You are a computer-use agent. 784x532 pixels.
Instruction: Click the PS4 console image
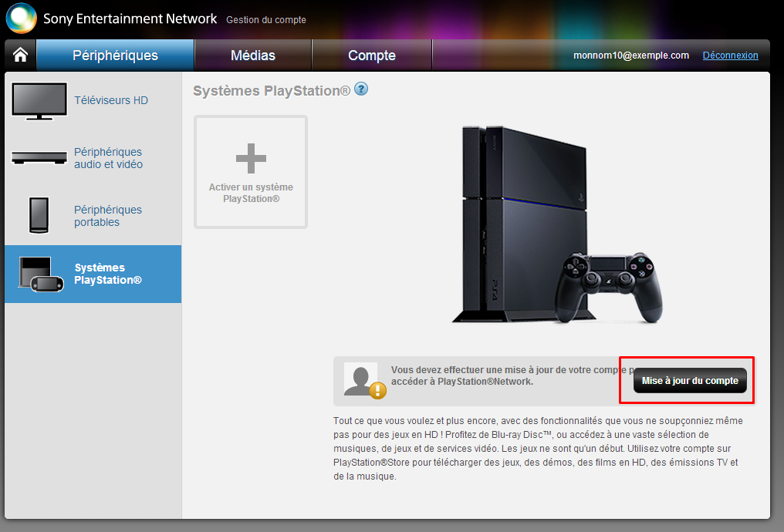[557, 224]
